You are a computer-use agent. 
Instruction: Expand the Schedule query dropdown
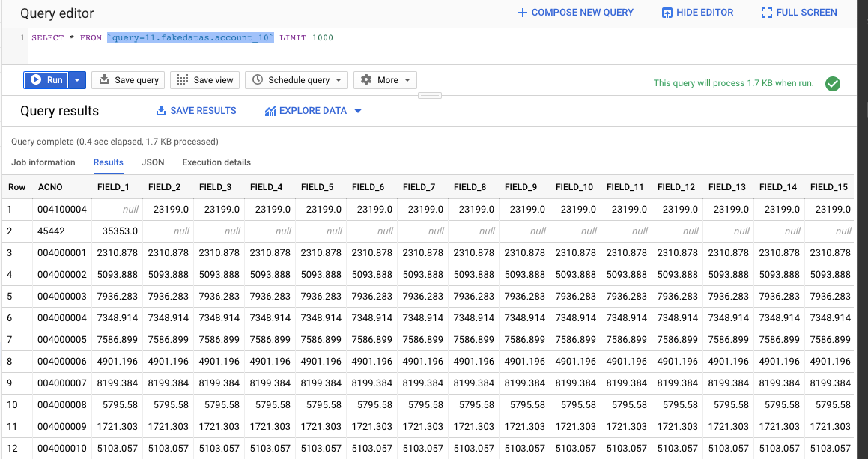pyautogui.click(x=339, y=79)
